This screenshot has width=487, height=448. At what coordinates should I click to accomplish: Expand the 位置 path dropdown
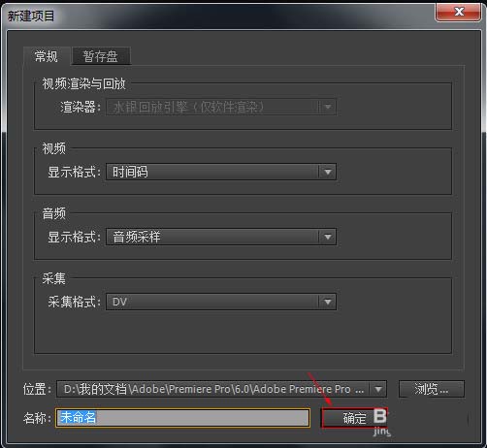[x=221, y=389]
